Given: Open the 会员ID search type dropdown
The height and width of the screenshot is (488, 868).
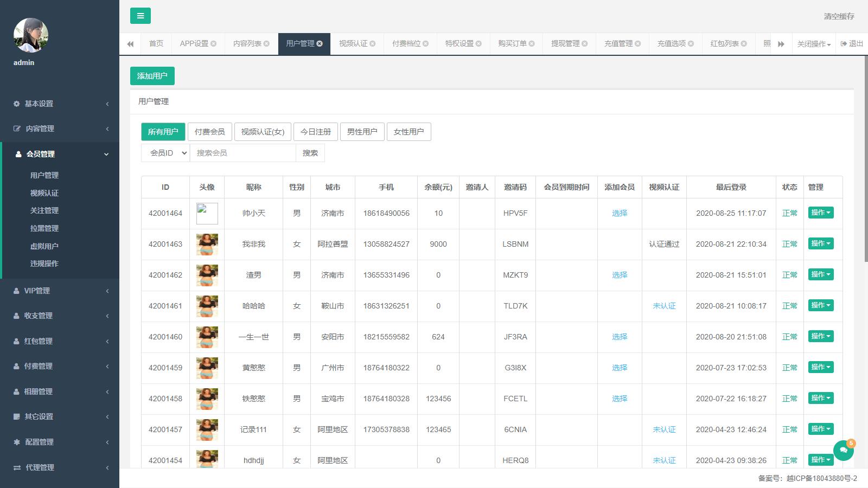Looking at the screenshot, I should coord(165,153).
